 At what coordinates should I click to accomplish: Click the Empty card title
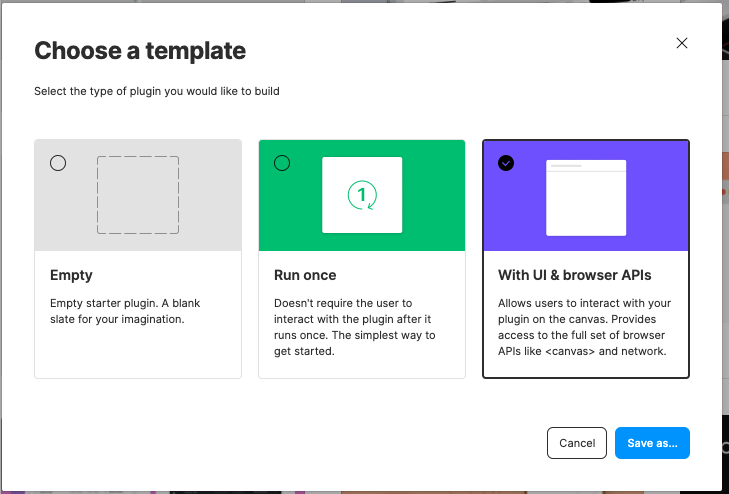pyautogui.click(x=71, y=274)
